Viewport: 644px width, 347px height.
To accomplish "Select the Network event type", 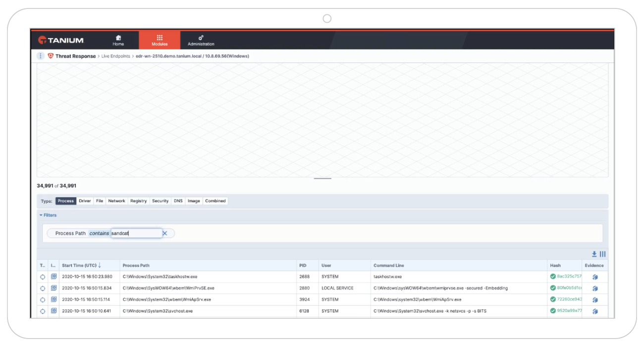I will pyautogui.click(x=117, y=201).
